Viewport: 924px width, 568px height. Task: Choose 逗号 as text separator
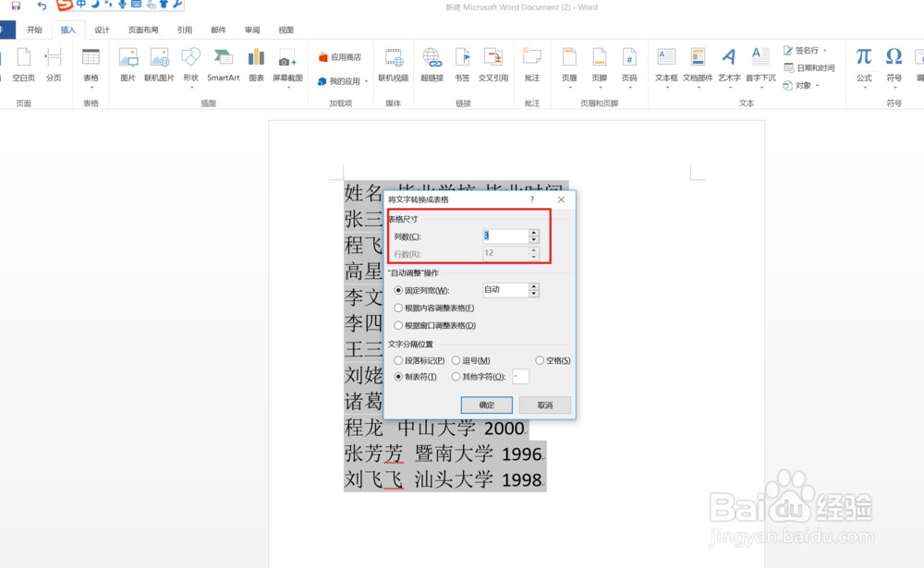(471, 360)
